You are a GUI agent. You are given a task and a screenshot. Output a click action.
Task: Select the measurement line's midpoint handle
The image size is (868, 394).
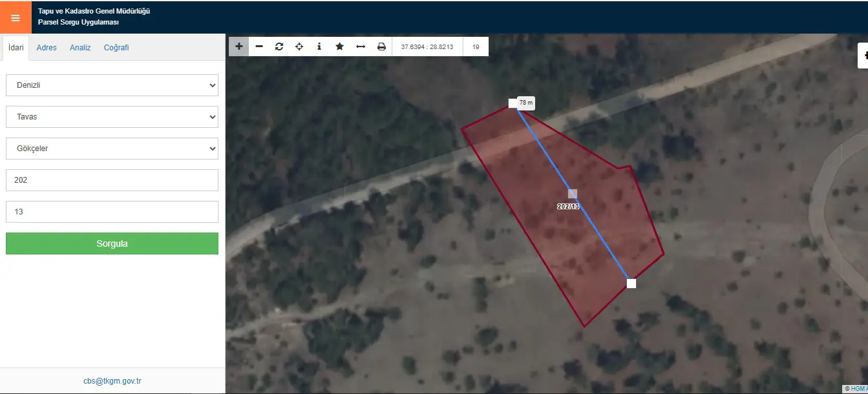coord(572,193)
